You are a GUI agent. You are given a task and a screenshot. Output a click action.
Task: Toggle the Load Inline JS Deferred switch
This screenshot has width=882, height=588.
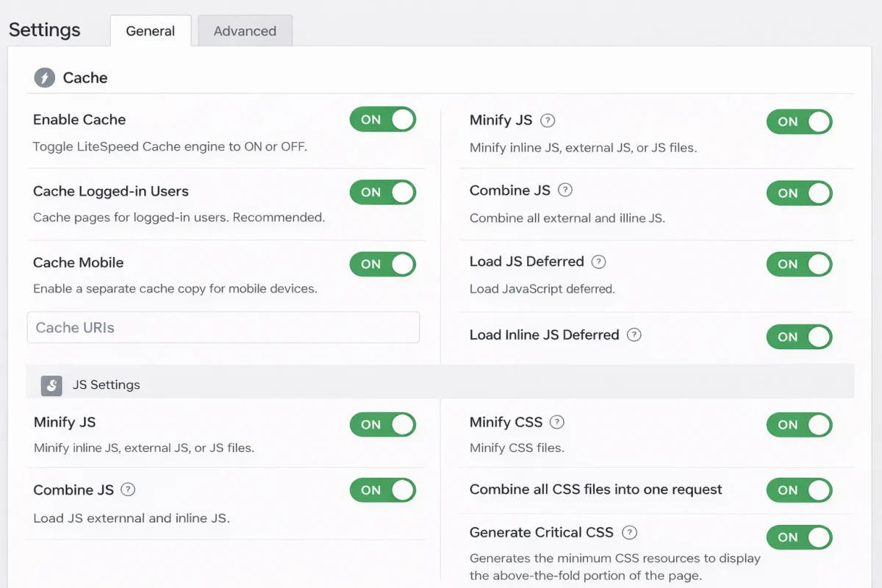tap(799, 337)
